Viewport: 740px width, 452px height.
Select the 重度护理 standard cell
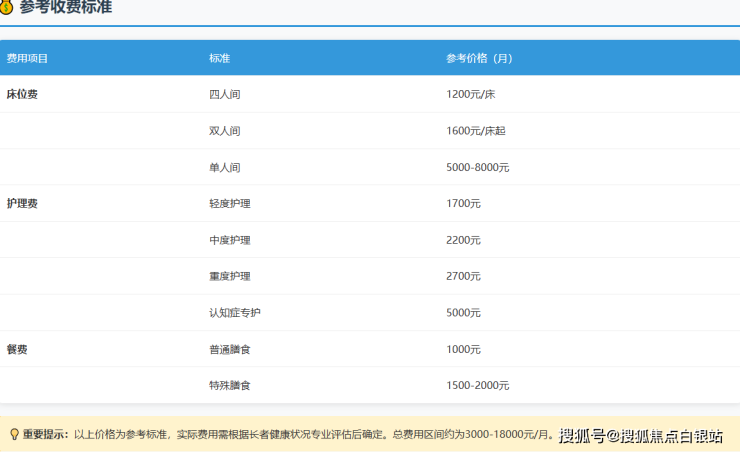click(230, 276)
